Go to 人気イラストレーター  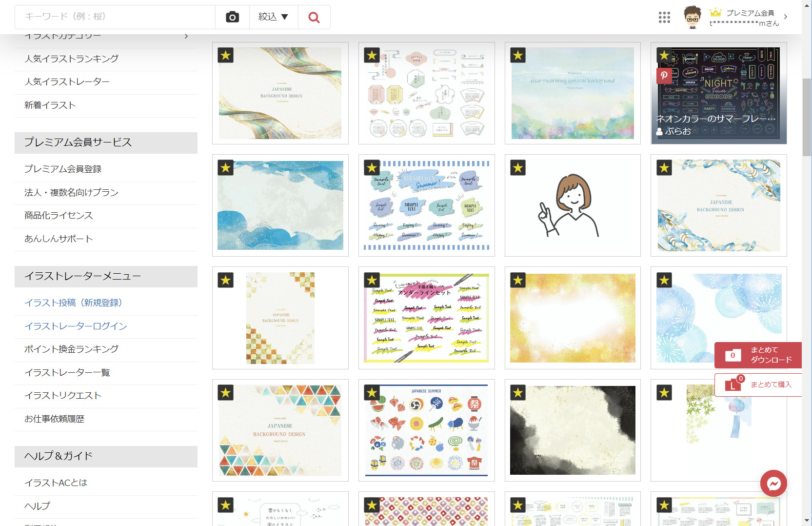tap(67, 81)
